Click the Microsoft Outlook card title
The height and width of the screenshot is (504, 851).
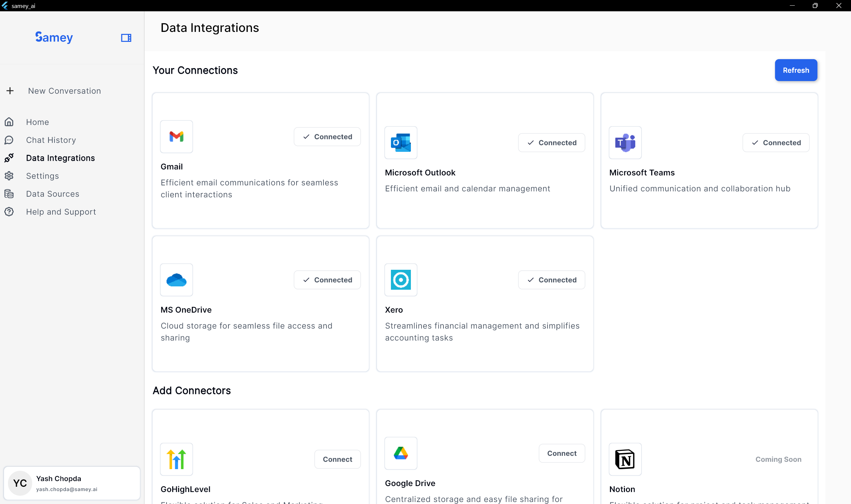pyautogui.click(x=420, y=172)
